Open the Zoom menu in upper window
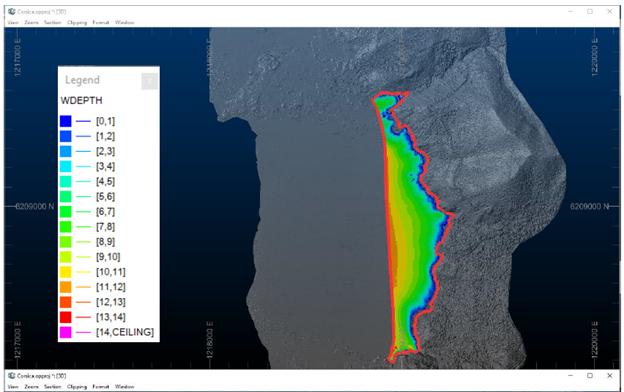Image resolution: width=624 pixels, height=392 pixels. pyautogui.click(x=31, y=22)
